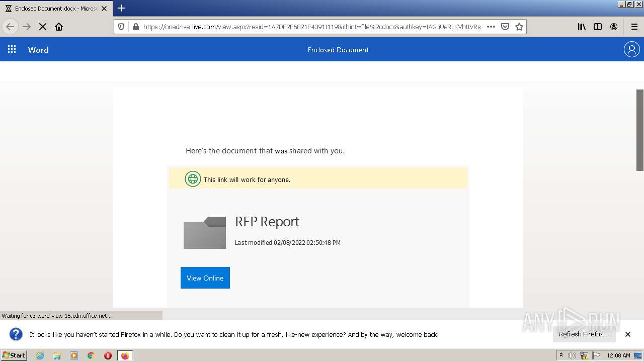Open Windows Explorer from taskbar

coord(57,355)
